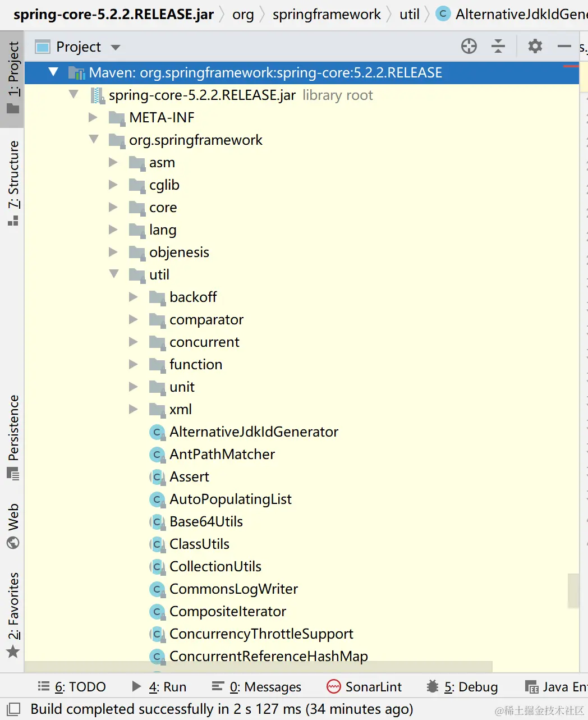Screen dimensions: 588x720
Task: Expand the comparator package
Action: pyautogui.click(x=134, y=319)
